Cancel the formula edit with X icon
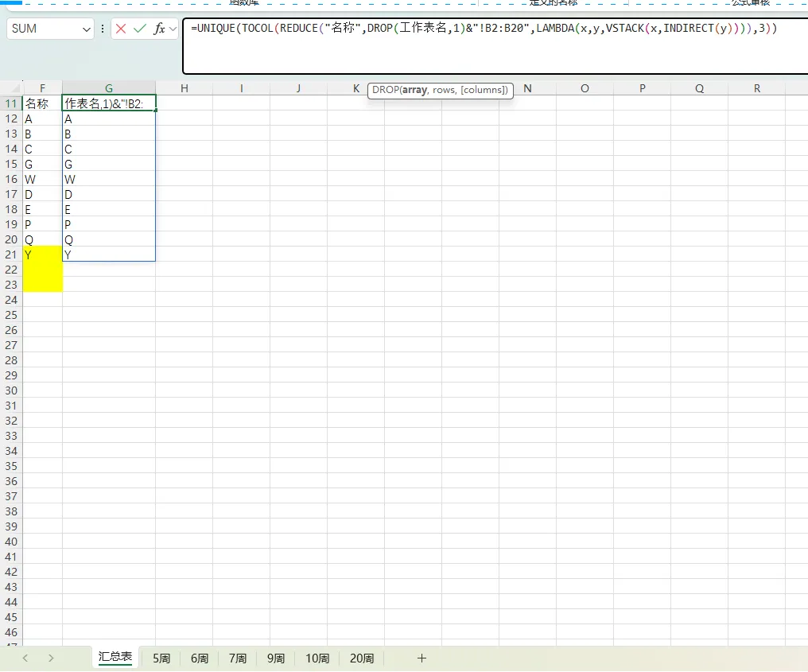Screen dimensions: 808x672 (x=121, y=29)
